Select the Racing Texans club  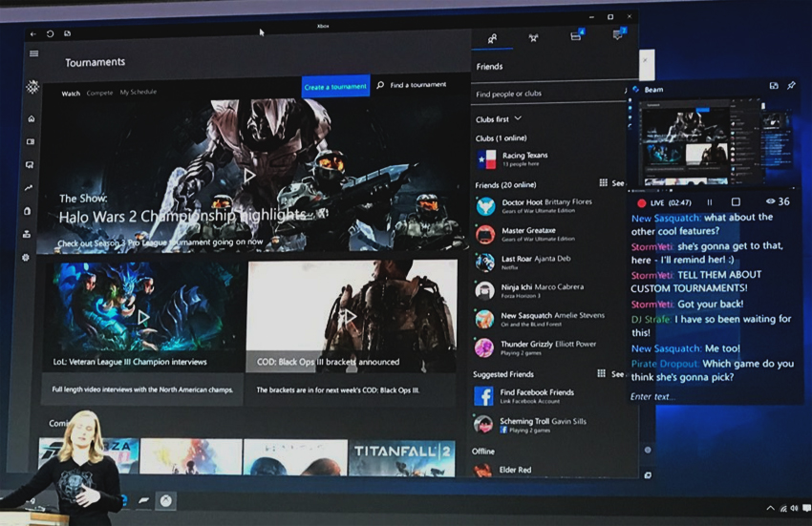pyautogui.click(x=524, y=158)
